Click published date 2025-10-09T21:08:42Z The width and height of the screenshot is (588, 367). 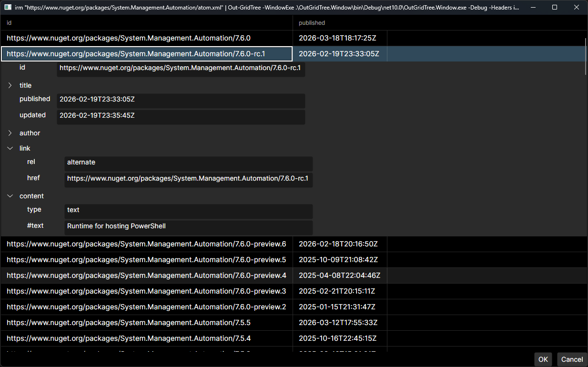tap(338, 260)
